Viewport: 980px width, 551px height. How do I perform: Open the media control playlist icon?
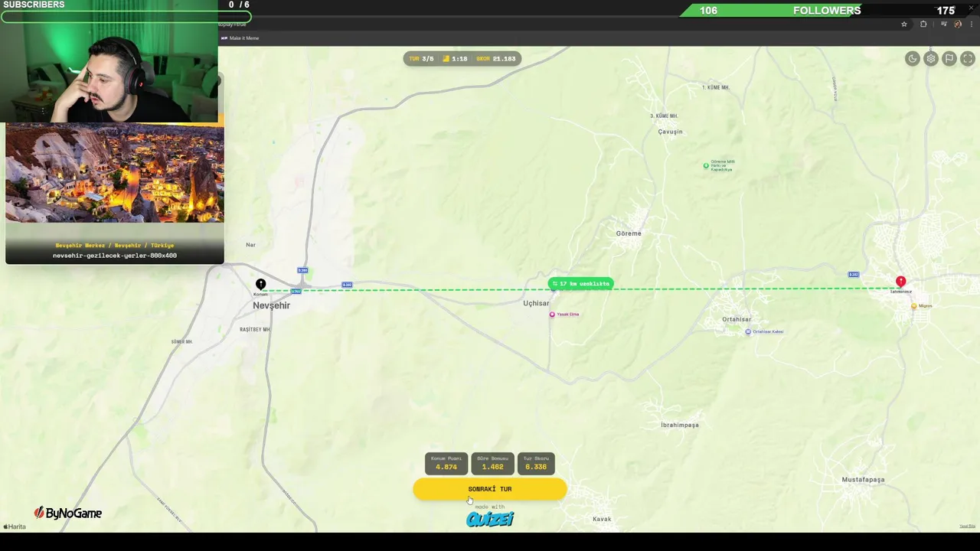coord(943,24)
